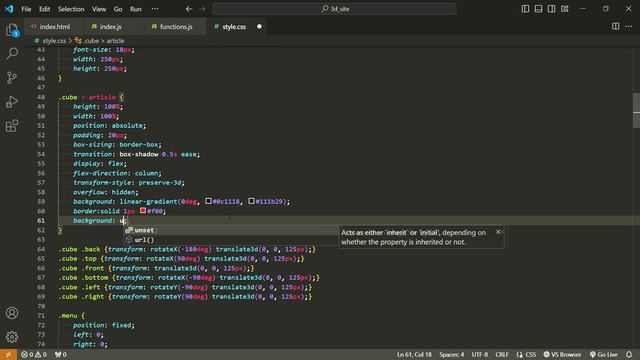
Task: Open color picker for red #f00 swatch
Action: point(143,210)
